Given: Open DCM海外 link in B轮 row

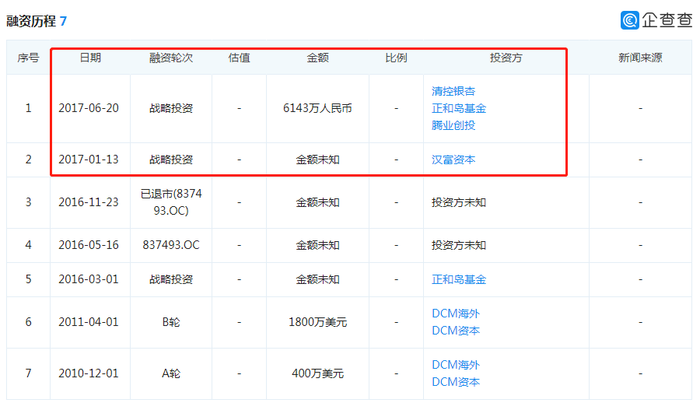Looking at the screenshot, I should pos(455,314).
